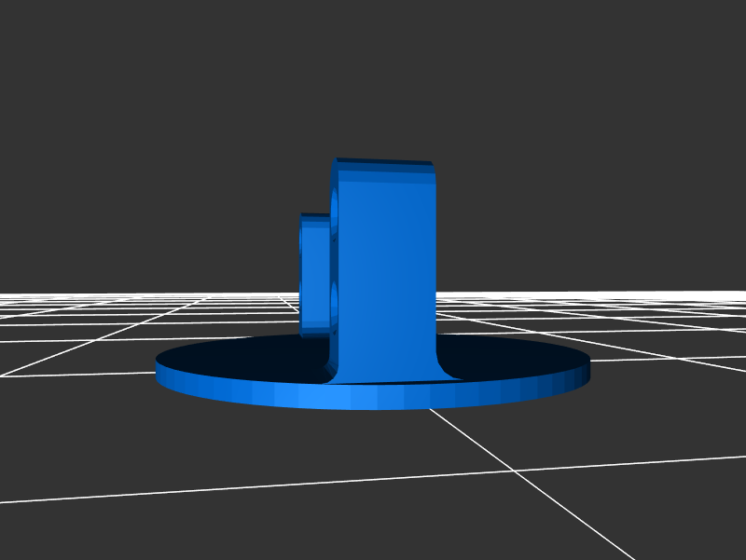Click the tall upright block's front face
Viewport: 746px width, 560px height.
click(387, 270)
